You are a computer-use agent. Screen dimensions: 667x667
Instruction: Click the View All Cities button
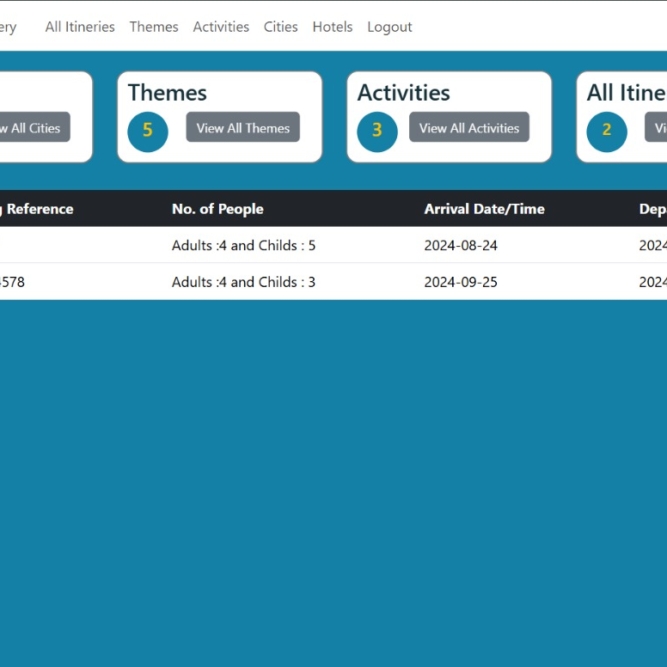tap(32, 128)
